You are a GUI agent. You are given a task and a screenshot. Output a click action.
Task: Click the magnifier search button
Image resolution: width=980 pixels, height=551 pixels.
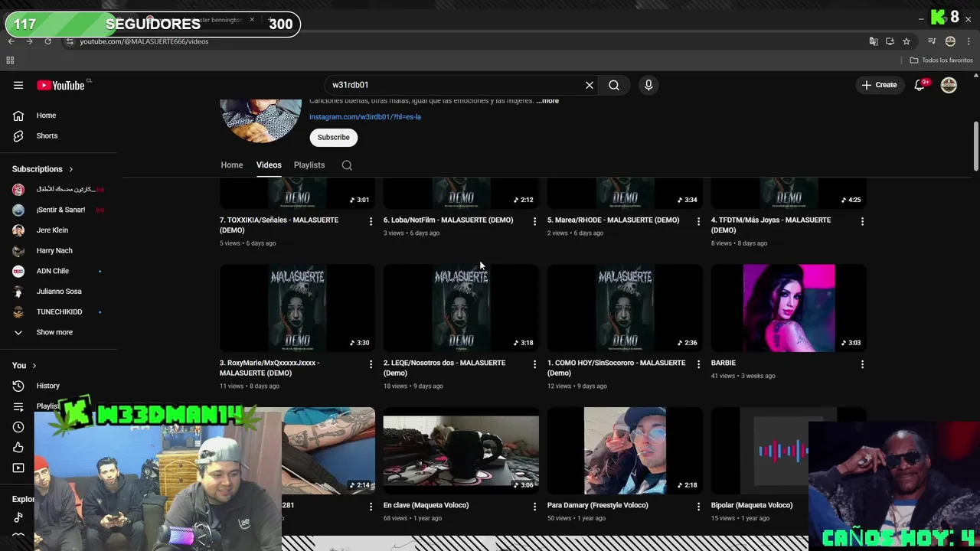pyautogui.click(x=614, y=85)
